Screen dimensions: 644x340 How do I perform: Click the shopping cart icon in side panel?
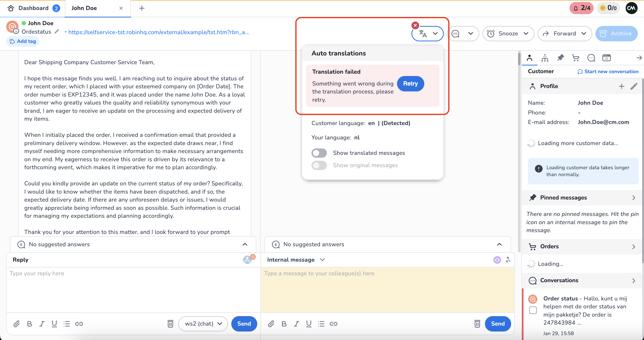[576, 58]
